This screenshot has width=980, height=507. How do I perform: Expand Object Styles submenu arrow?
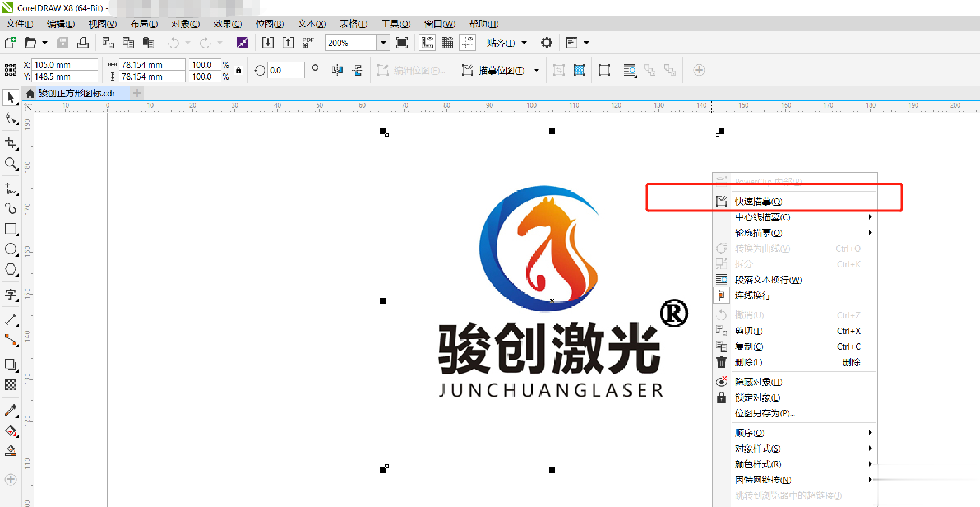click(x=870, y=448)
